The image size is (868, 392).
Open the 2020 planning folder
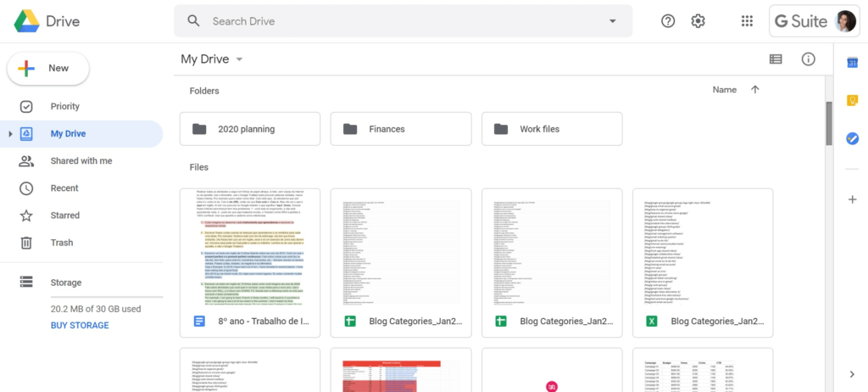[x=250, y=129]
